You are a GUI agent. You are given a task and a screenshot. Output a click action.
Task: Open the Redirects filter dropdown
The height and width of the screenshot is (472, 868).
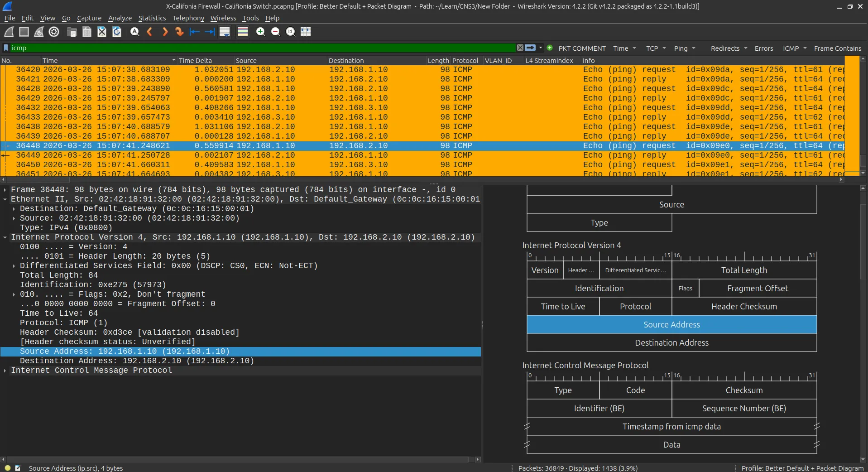pos(729,48)
